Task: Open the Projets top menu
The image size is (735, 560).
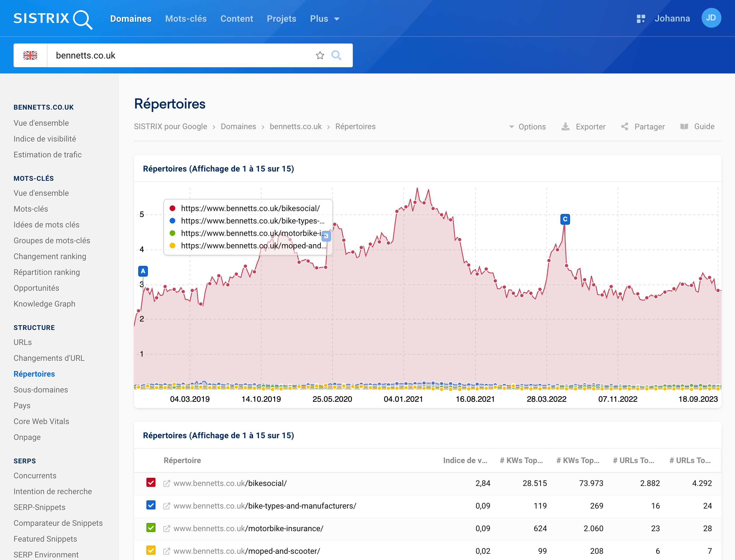Action: (x=282, y=19)
